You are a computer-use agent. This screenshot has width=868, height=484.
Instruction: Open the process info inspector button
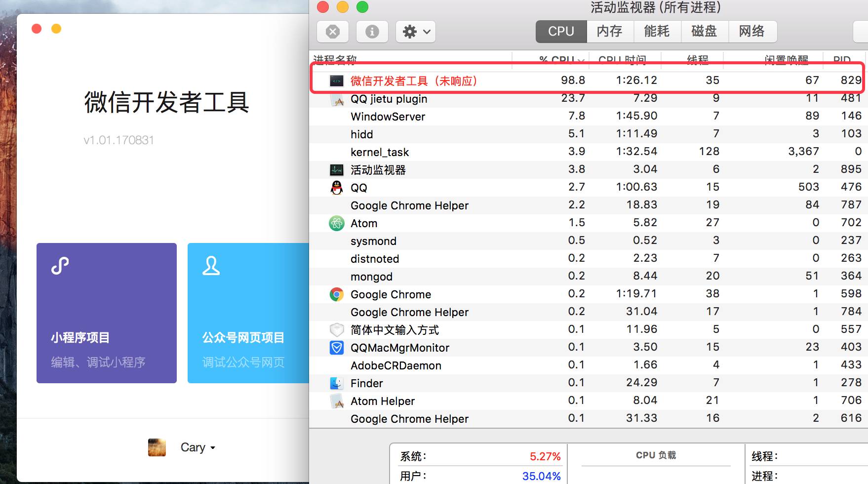[x=372, y=32]
